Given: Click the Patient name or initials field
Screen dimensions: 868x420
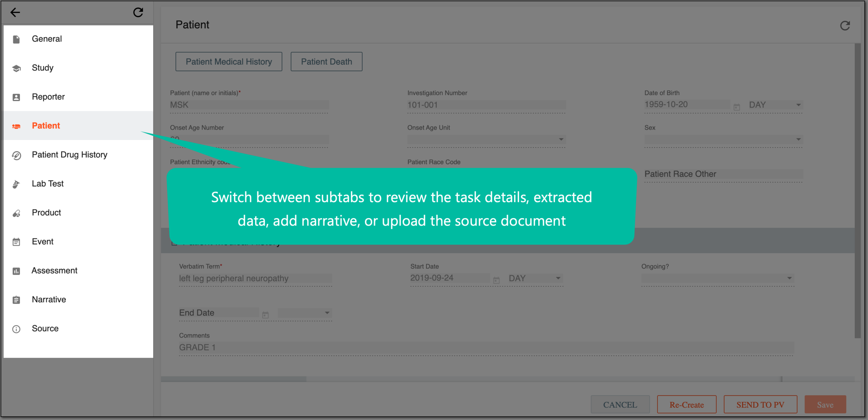Looking at the screenshot, I should coord(249,105).
